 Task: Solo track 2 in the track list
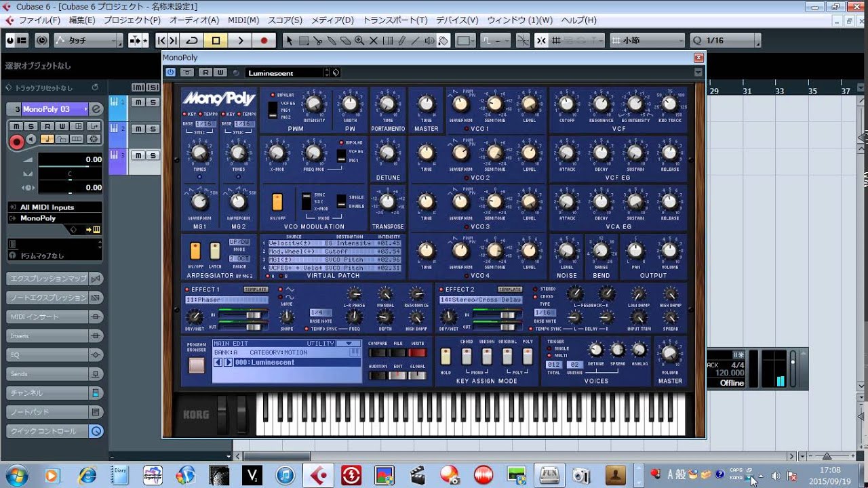[153, 129]
